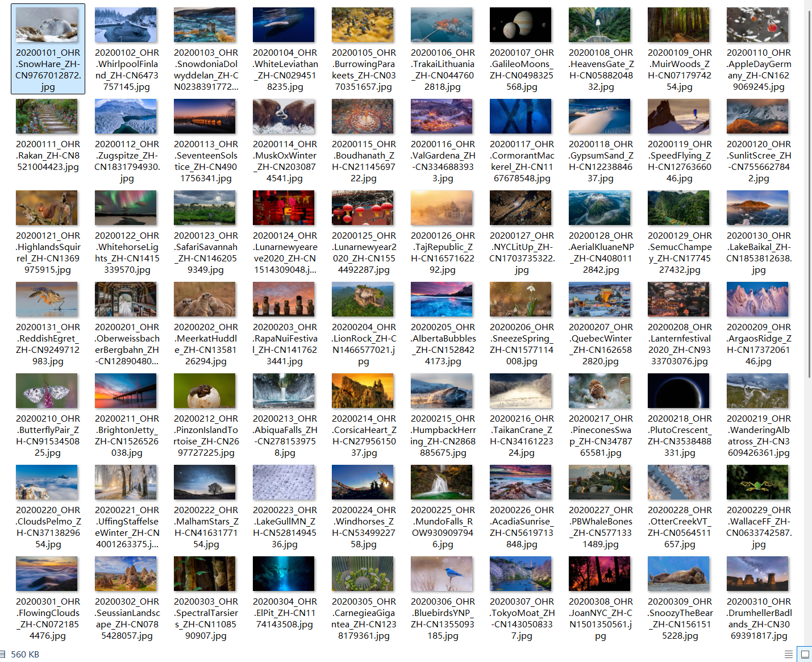
Task: Select the CormorantMackerel underwater image
Action: [x=521, y=117]
